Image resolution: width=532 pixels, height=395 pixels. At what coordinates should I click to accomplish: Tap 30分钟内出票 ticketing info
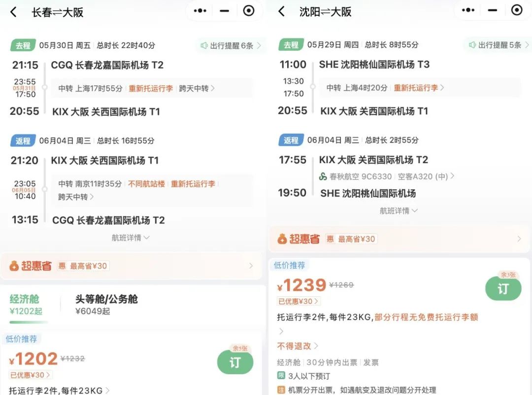pos(332,362)
